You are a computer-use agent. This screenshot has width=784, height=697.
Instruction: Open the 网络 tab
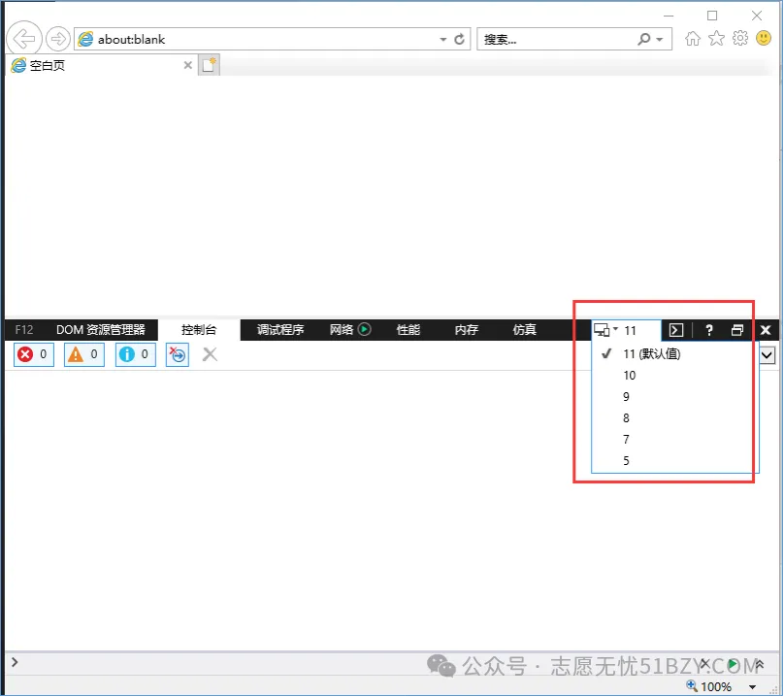click(350, 330)
